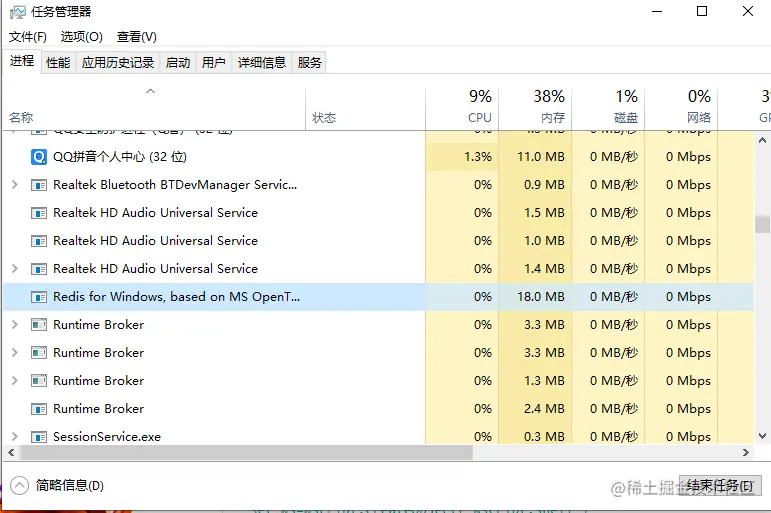This screenshot has height=513, width=771.
Task: Click Redis row 0 Mbps network value
Action: [688, 297]
